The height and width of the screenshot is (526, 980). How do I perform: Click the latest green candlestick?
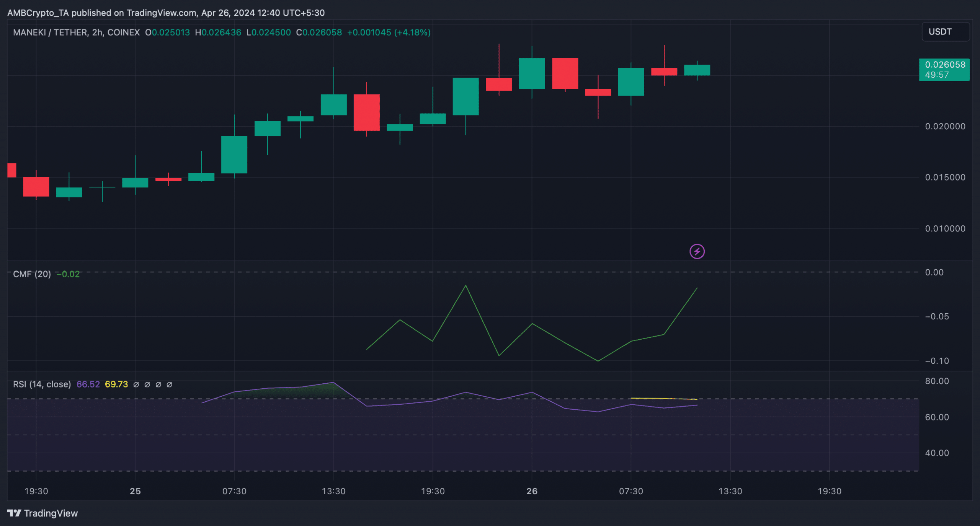[x=697, y=70]
